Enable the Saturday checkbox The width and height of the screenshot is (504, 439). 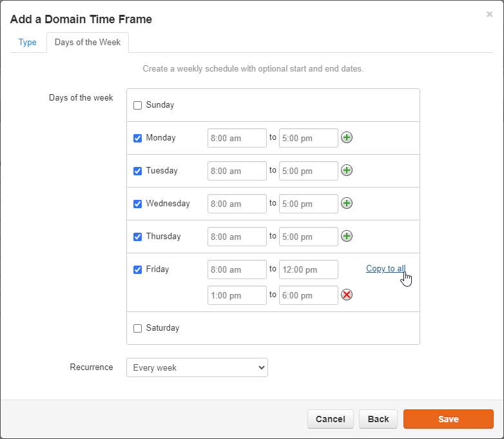137,328
